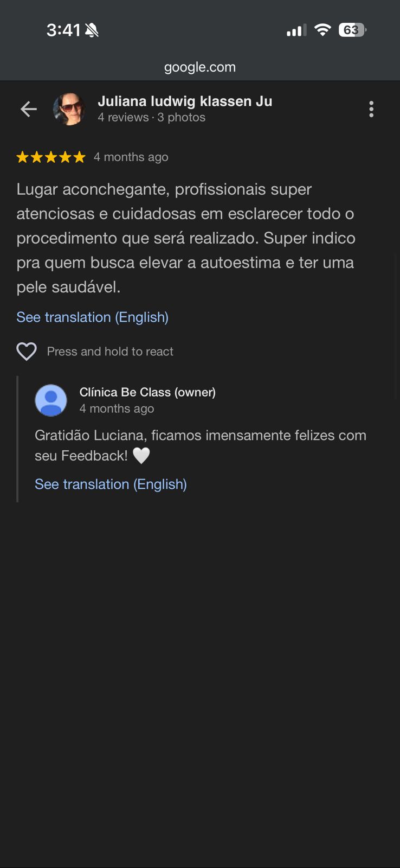Open Juliana's profile photo
Image resolution: width=400 pixels, height=868 pixels.
[x=69, y=109]
